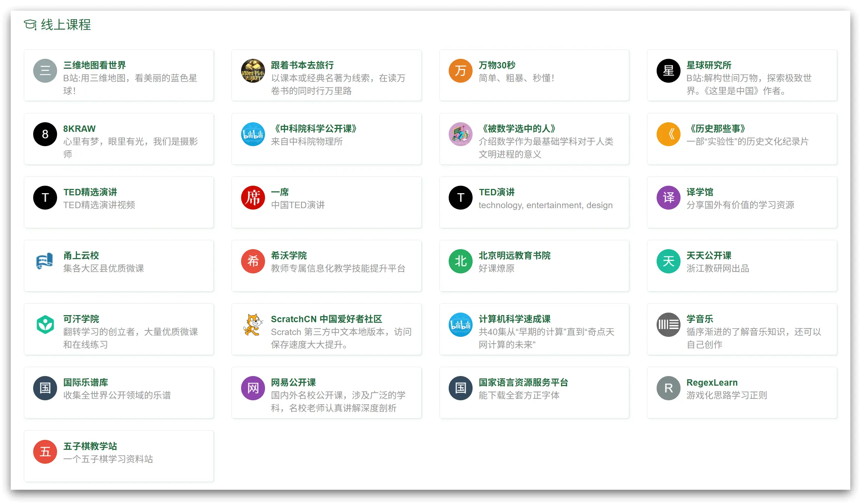Screen dimensions: 861x504
Task: Open the 网易公开课 title link
Action: pyautogui.click(x=293, y=382)
